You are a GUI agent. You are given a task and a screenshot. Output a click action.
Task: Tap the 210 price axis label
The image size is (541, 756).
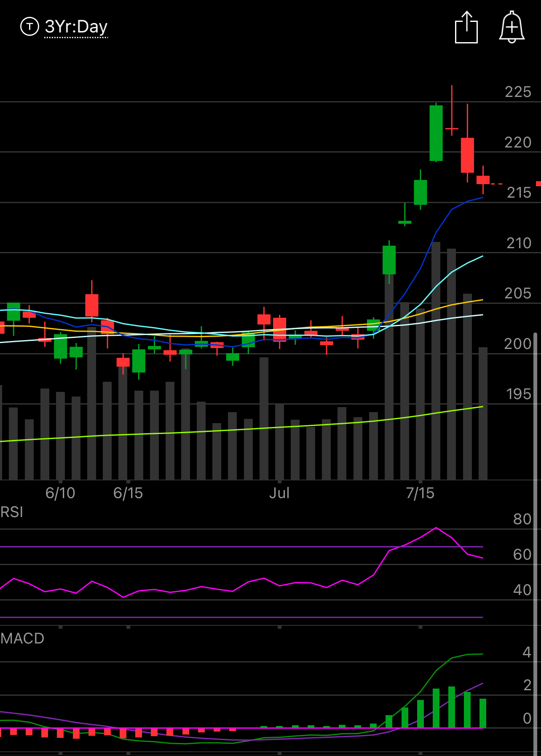(519, 243)
